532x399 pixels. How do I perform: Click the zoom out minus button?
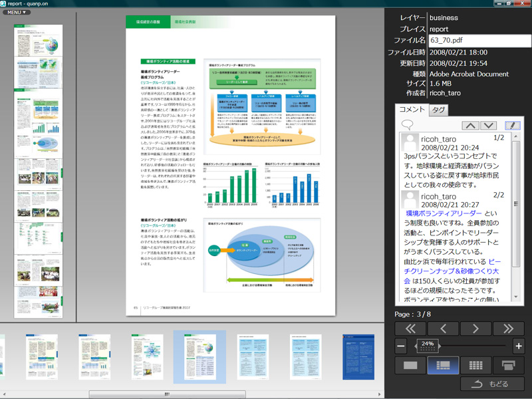coord(401,346)
